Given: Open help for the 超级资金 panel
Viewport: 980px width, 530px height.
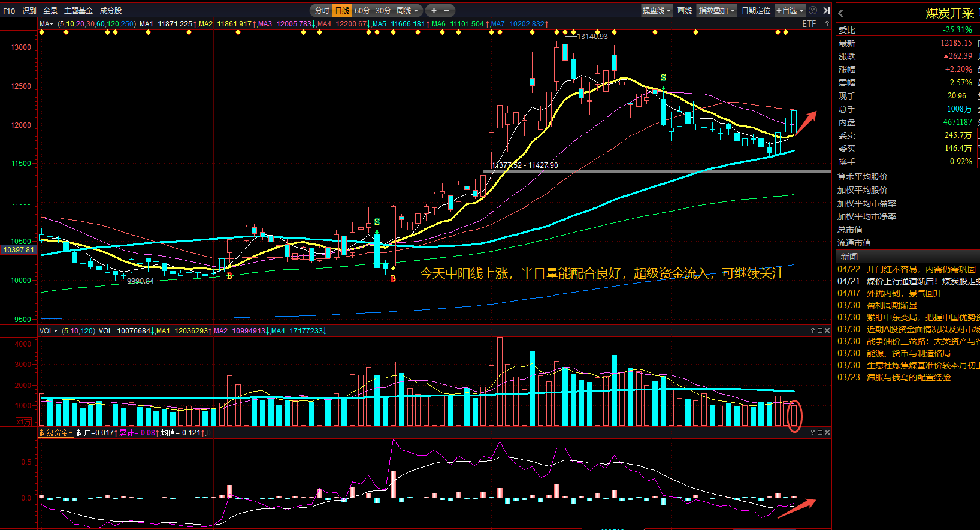Looking at the screenshot, I should 813,432.
